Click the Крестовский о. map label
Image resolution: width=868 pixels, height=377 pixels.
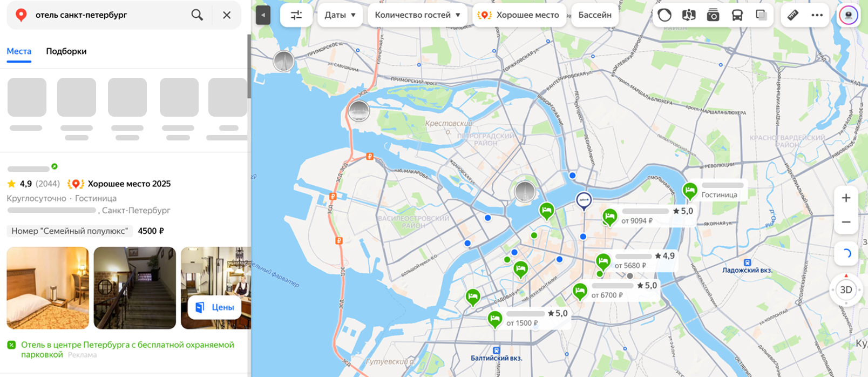pos(449,126)
